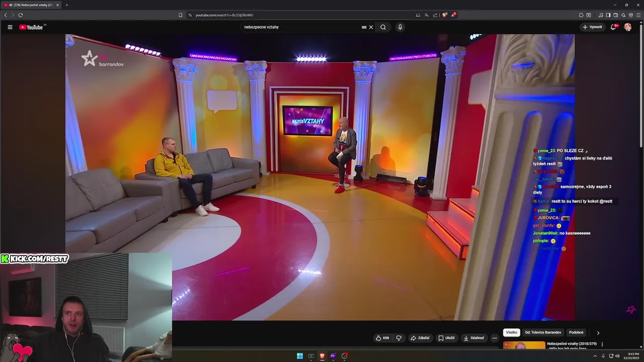Open the Windows Start menu
The width and height of the screenshot is (644, 362).
300,356
